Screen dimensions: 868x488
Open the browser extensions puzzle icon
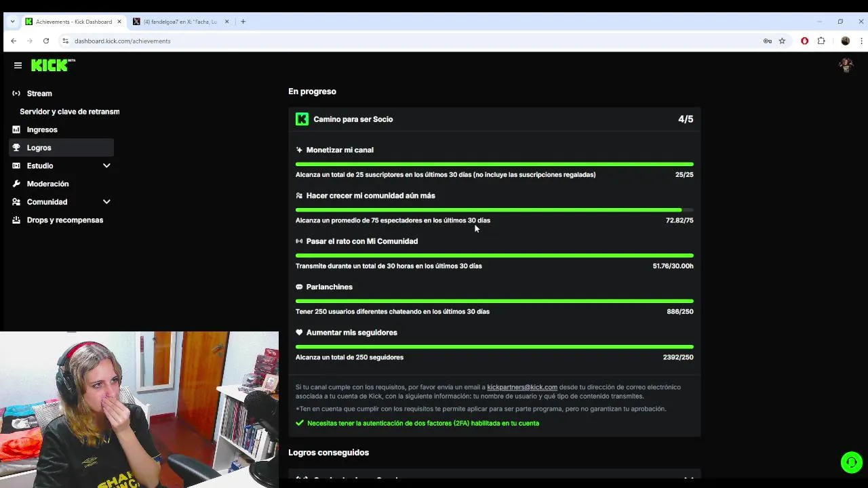(821, 41)
